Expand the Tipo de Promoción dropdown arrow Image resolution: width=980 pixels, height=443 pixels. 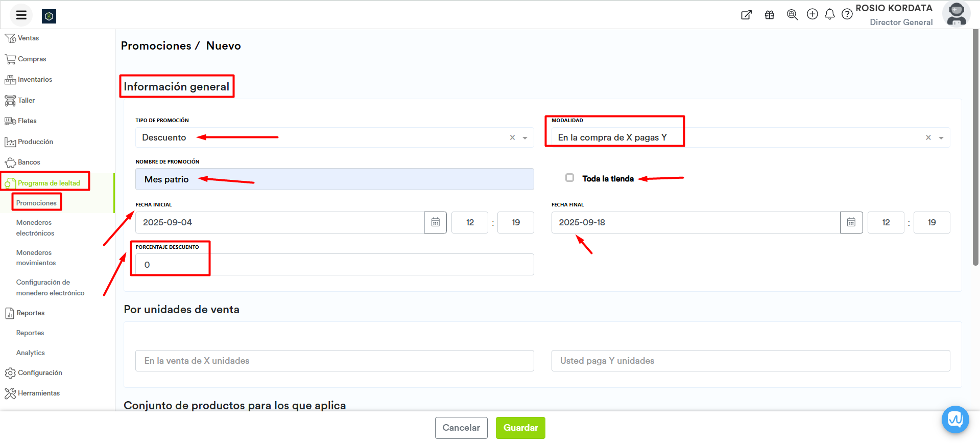pos(525,138)
